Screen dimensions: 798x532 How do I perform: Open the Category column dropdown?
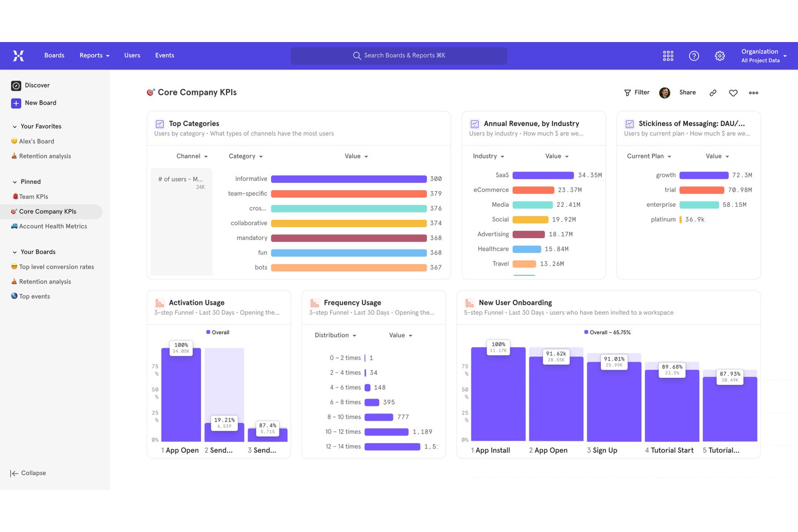pyautogui.click(x=246, y=156)
